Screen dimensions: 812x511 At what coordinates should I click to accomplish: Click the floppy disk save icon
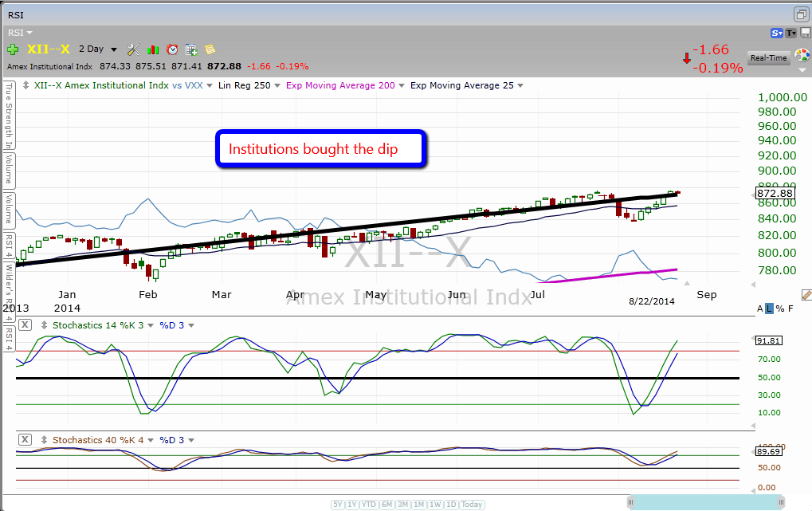(804, 33)
